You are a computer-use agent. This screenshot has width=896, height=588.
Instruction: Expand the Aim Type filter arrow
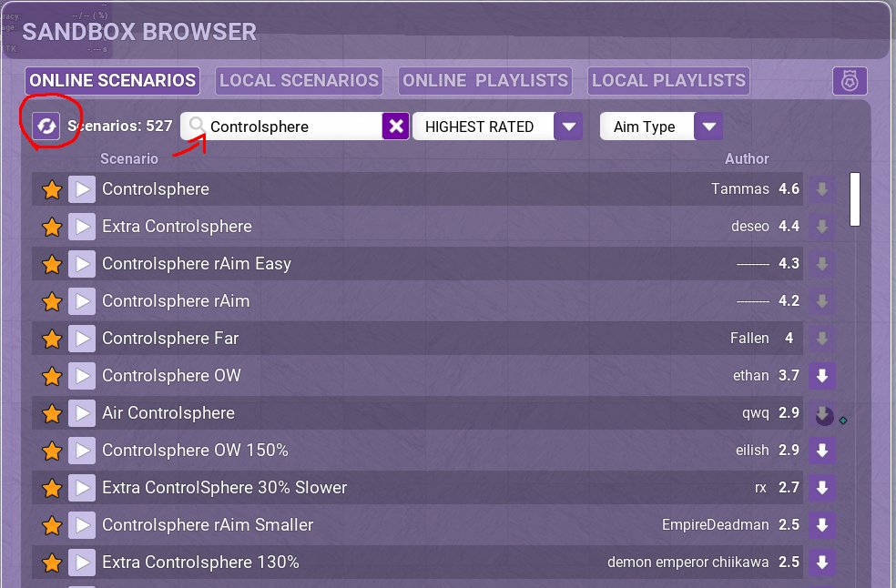[x=708, y=127]
